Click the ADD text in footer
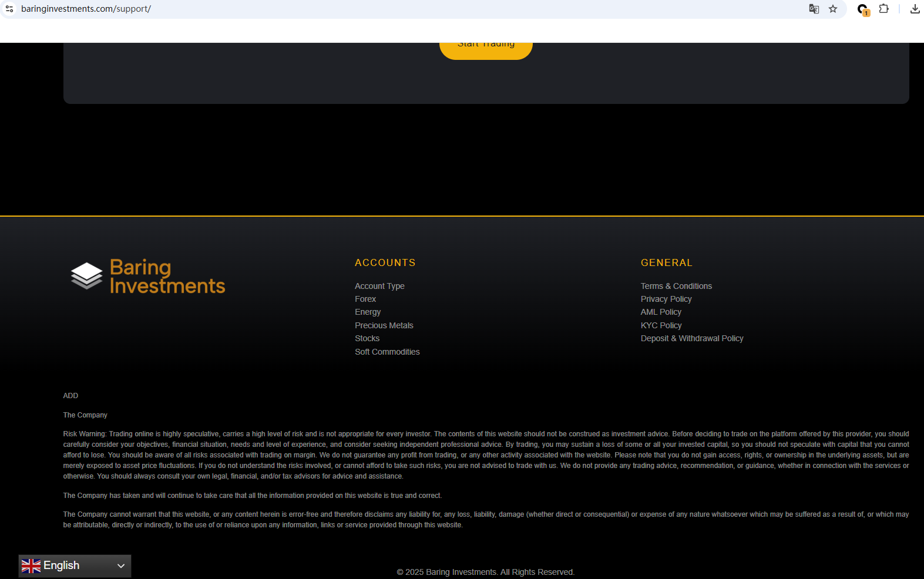 point(70,396)
